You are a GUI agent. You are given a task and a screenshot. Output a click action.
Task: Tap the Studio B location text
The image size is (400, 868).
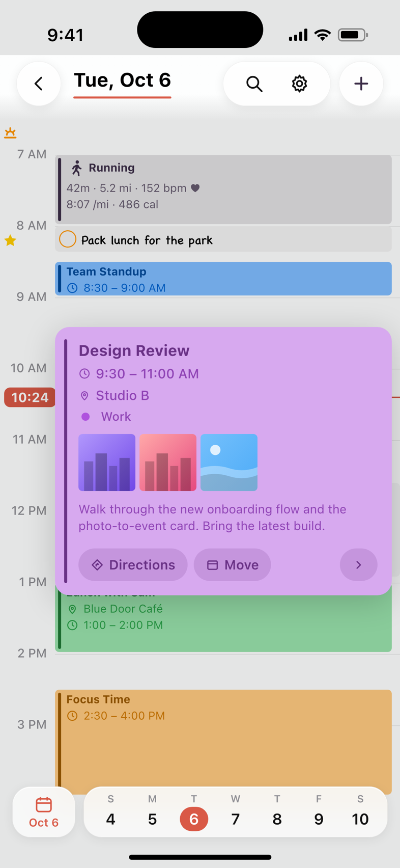(x=122, y=396)
